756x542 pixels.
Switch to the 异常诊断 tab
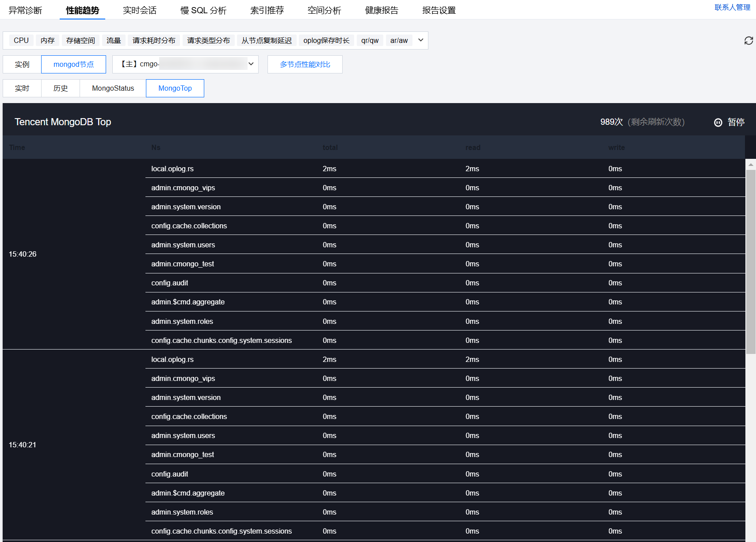(x=25, y=10)
